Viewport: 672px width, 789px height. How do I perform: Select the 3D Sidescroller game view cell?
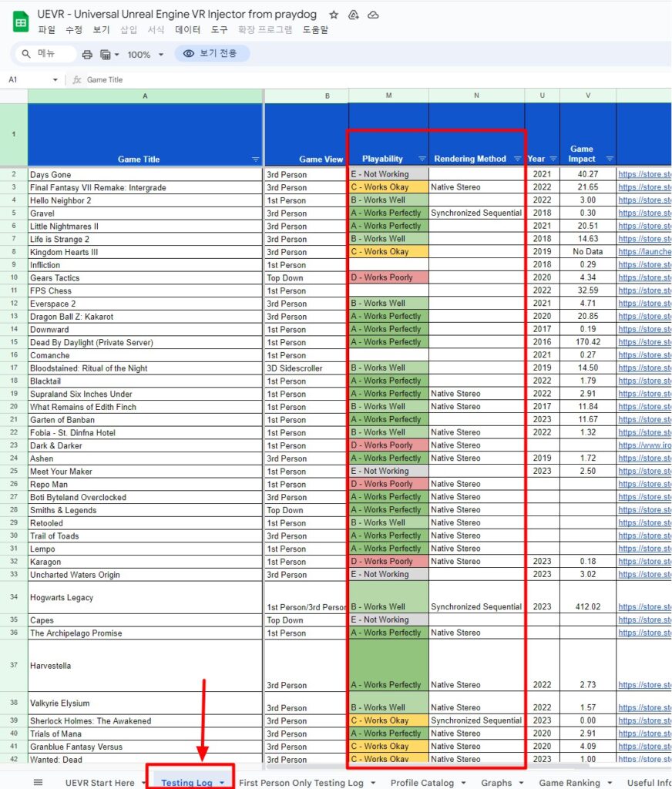tap(306, 368)
